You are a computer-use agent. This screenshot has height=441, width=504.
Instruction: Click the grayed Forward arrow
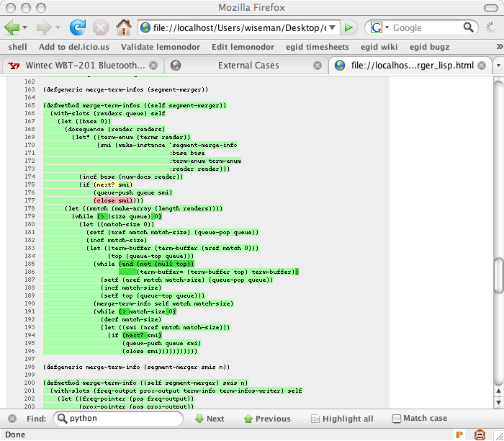pos(44,27)
